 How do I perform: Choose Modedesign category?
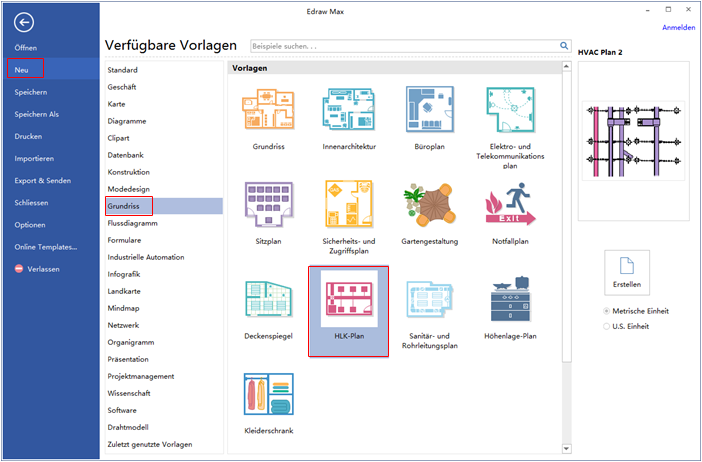(x=128, y=189)
